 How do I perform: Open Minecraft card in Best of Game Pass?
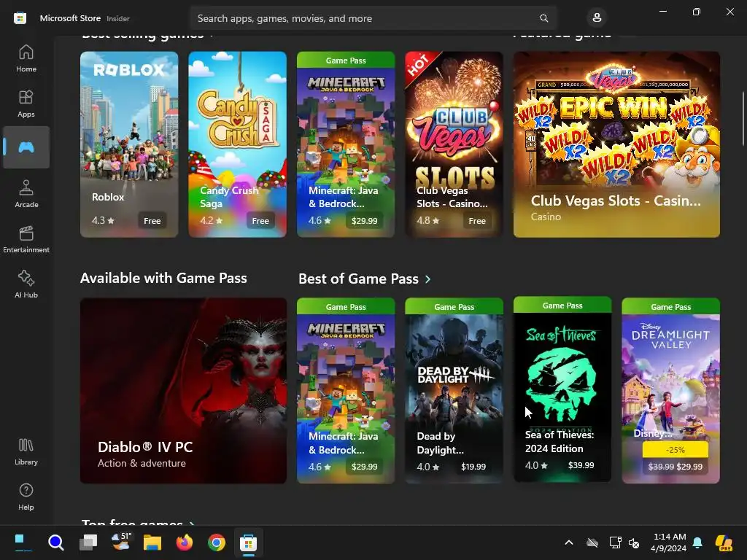tap(346, 391)
